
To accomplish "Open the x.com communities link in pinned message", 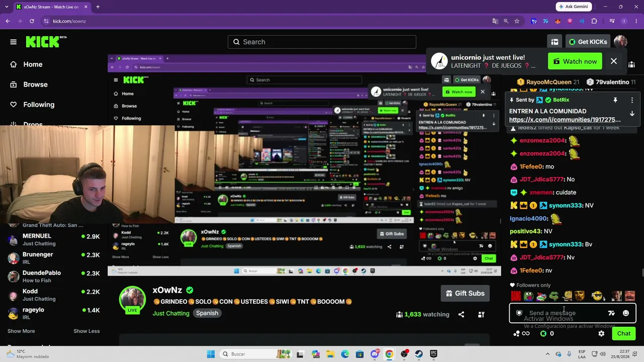I will [565, 120].
